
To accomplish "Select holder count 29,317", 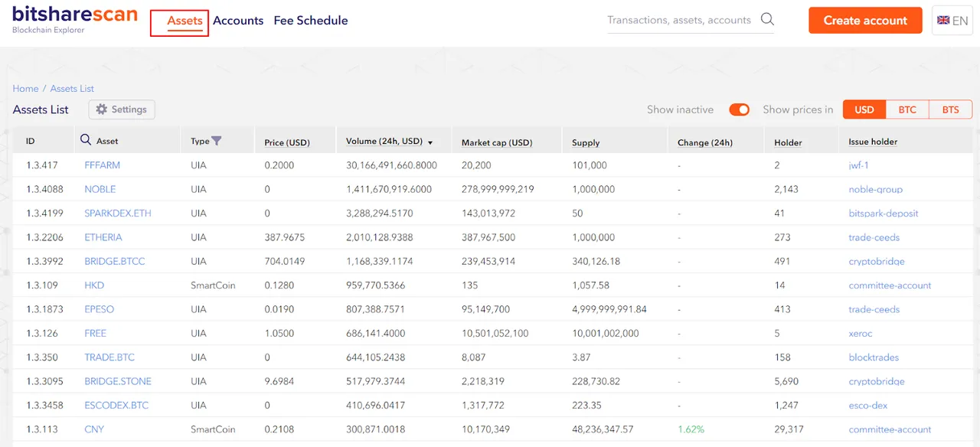I will click(x=789, y=429).
